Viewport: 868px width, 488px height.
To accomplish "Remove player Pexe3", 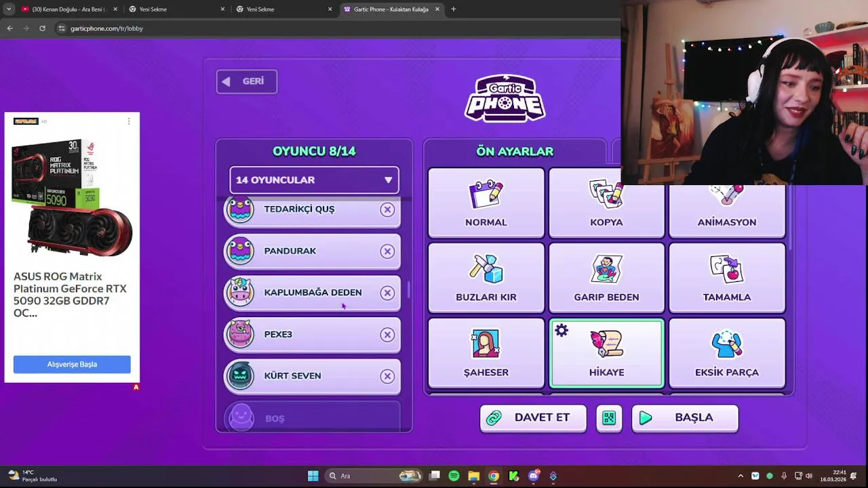I will click(x=387, y=335).
